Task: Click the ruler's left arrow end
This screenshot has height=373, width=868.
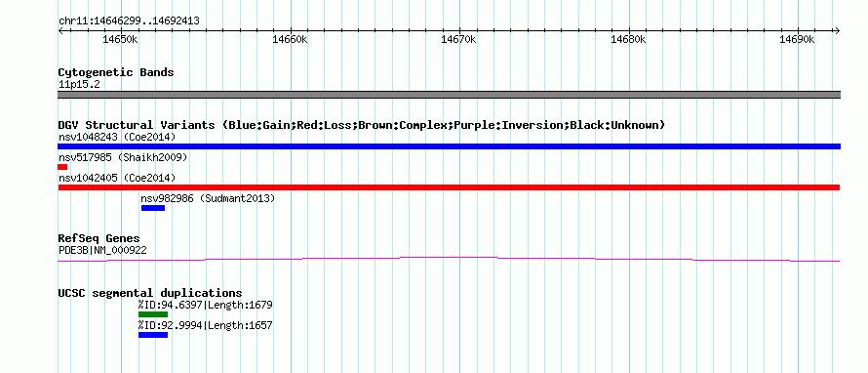Action: [x=60, y=30]
